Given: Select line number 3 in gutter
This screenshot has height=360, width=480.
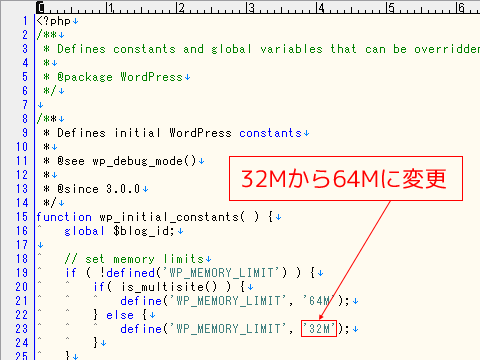Looking at the screenshot, I should coord(25,49).
